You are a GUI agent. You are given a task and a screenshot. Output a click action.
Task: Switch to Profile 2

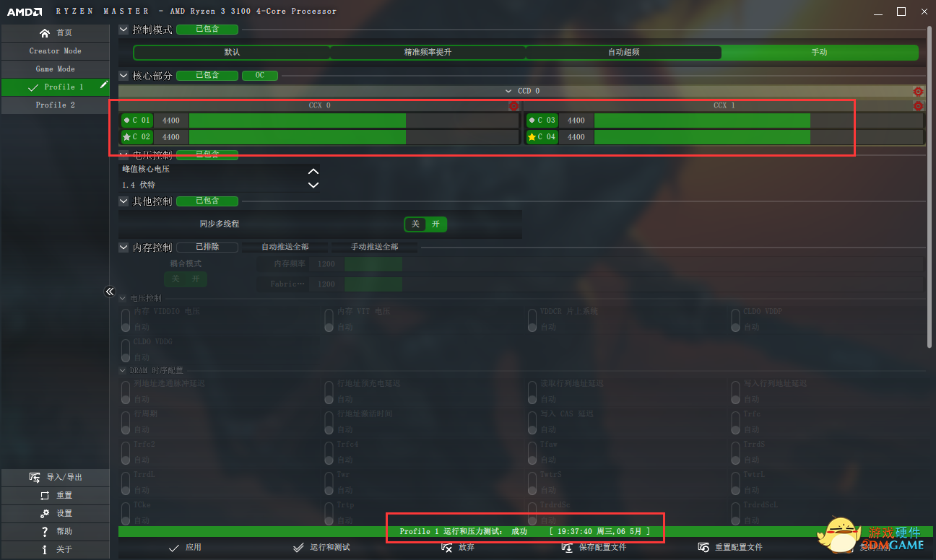(55, 105)
